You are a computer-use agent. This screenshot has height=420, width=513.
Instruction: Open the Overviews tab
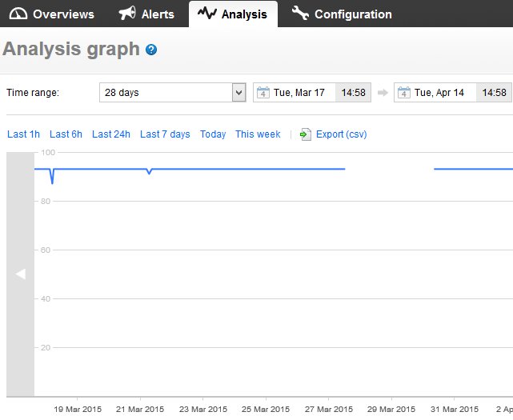[x=51, y=14]
